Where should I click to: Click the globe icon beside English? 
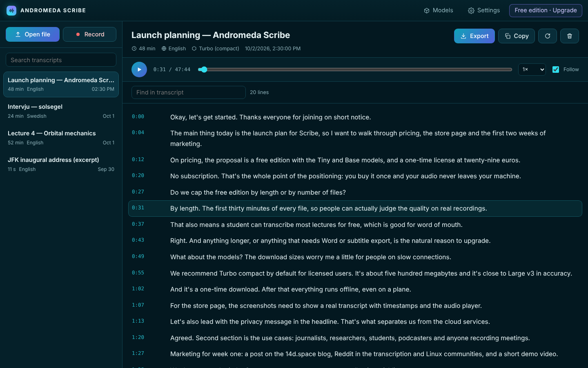click(164, 49)
